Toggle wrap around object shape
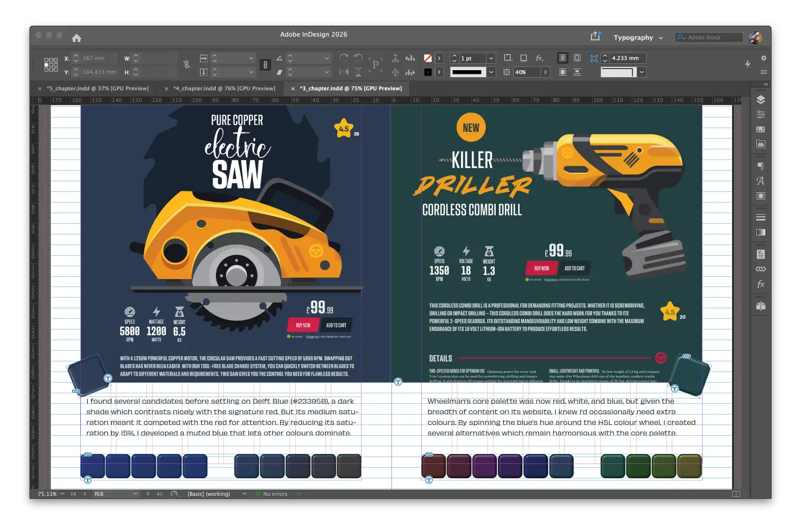This screenshot has width=801, height=532. tap(562, 72)
